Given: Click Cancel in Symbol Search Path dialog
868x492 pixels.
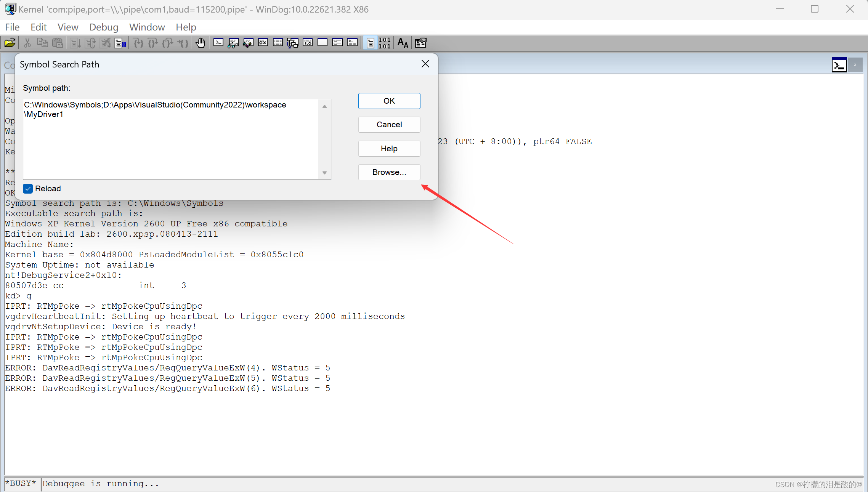Looking at the screenshot, I should 389,125.
